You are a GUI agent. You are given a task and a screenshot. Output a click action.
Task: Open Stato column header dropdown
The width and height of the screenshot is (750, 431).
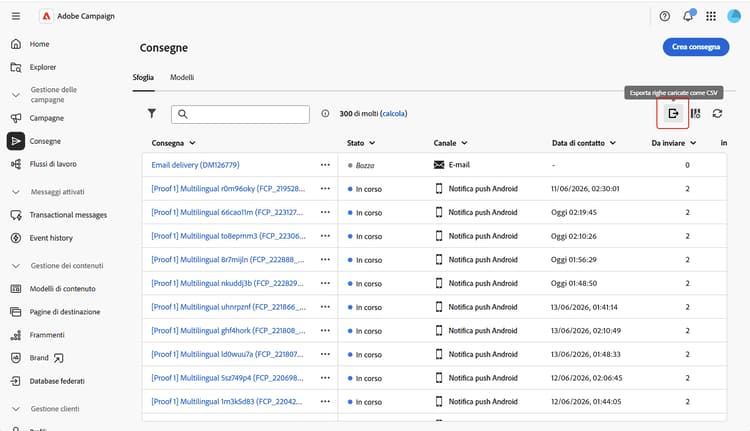coord(372,143)
